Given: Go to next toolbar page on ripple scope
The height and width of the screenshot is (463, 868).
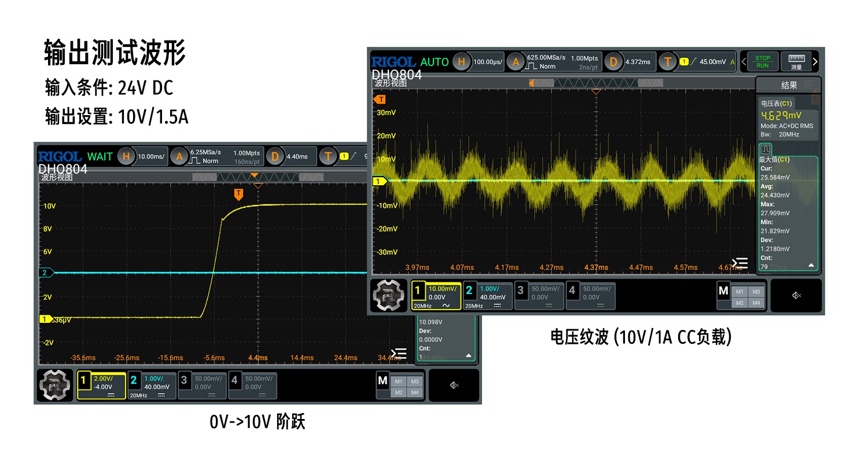Looking at the screenshot, I should (816, 61).
